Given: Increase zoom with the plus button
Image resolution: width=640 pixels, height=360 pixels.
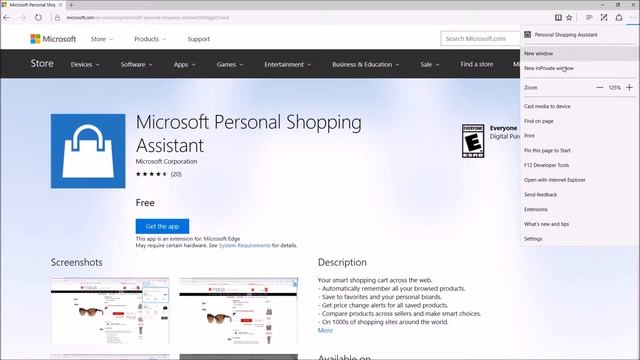Looking at the screenshot, I should click(629, 87).
